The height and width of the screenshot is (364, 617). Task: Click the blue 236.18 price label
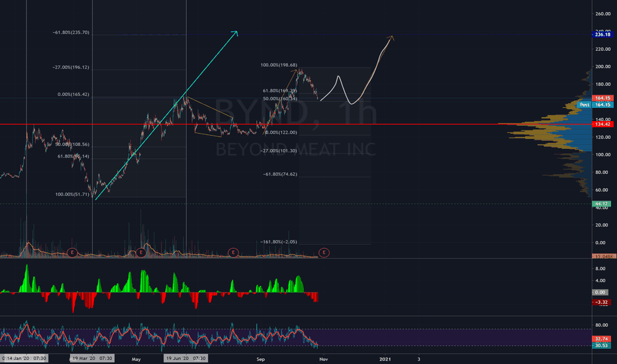pos(602,34)
